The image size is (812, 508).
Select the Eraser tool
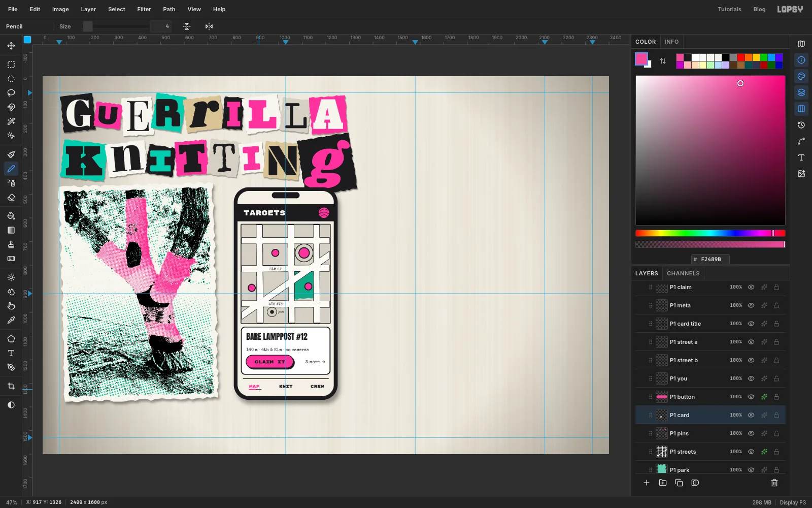coord(11,197)
